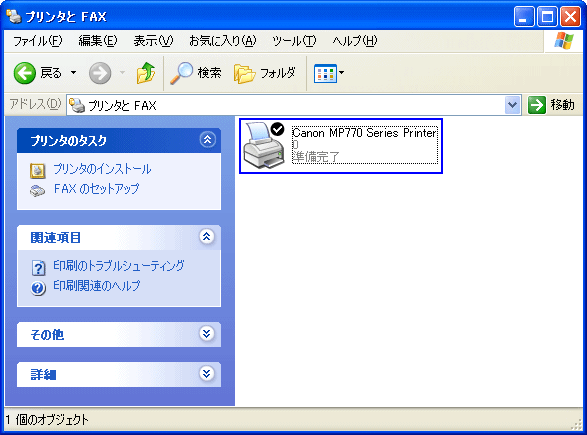Collapse the 関連項目 panel

pyautogui.click(x=207, y=237)
